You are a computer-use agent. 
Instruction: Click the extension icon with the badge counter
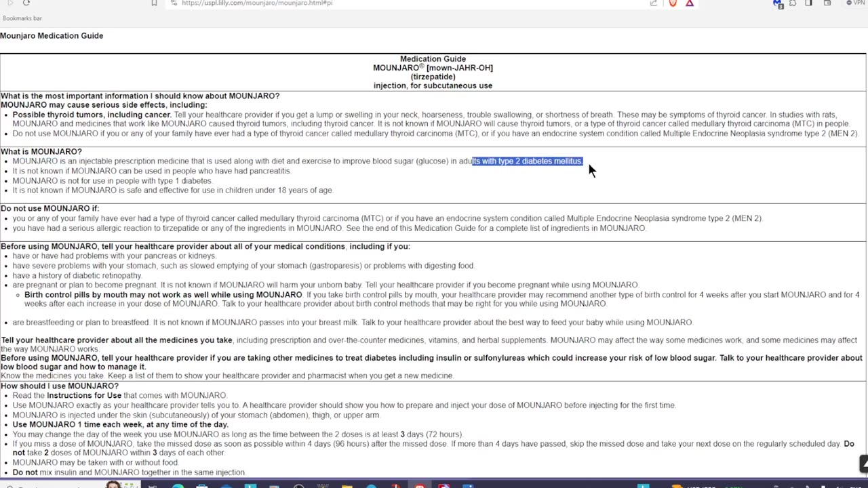pyautogui.click(x=778, y=3)
